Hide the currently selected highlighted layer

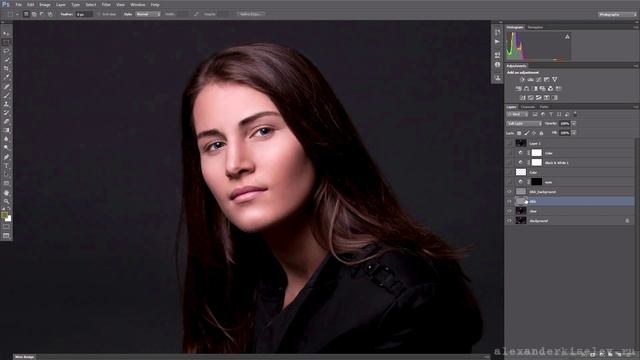(509, 201)
